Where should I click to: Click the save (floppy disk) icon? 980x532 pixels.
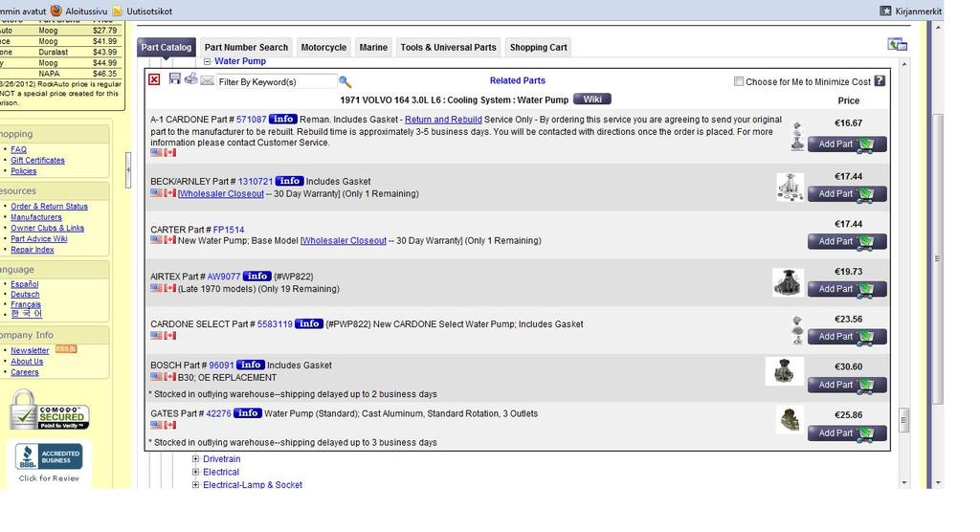pos(175,78)
